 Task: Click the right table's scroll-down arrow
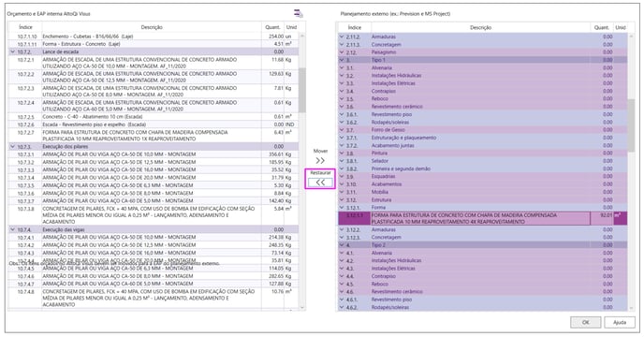(631, 307)
